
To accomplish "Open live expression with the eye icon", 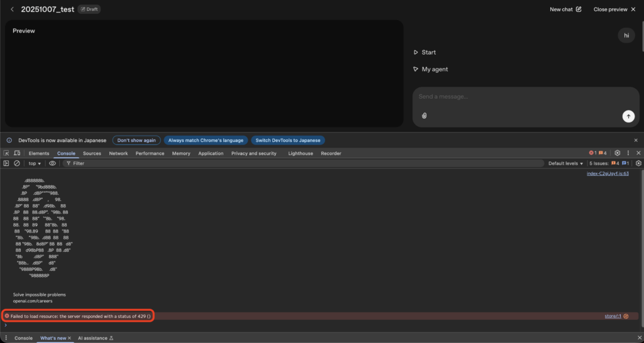I will coord(52,163).
